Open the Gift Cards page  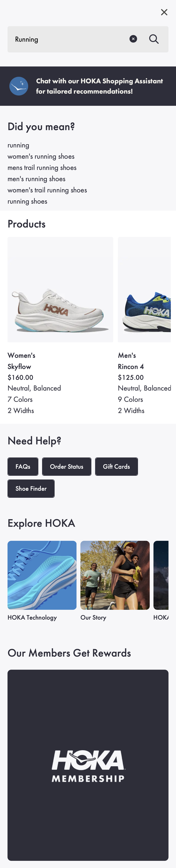tap(117, 467)
